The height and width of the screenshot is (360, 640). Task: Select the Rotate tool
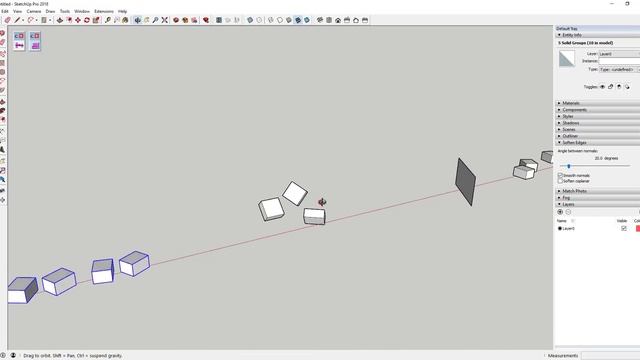[87, 20]
